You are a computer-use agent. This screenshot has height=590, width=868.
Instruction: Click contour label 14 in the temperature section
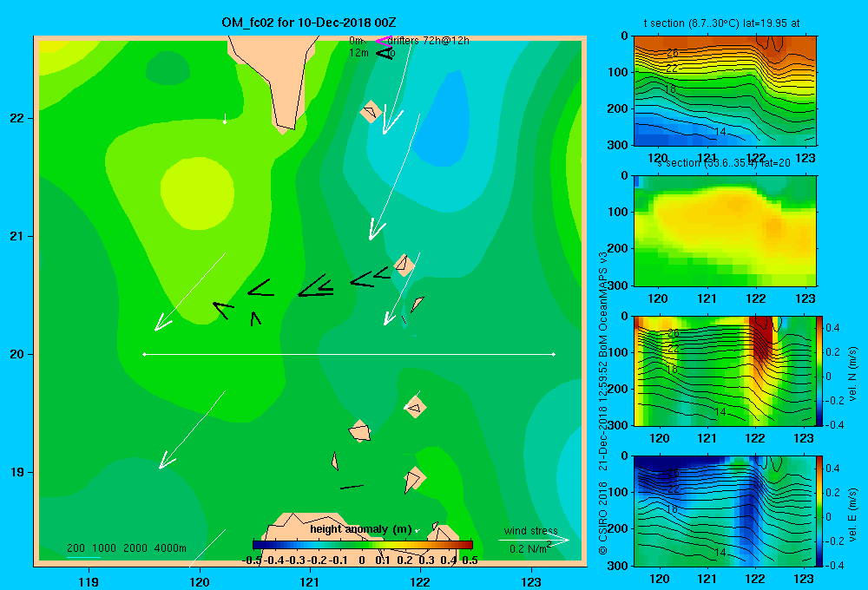[720, 132]
